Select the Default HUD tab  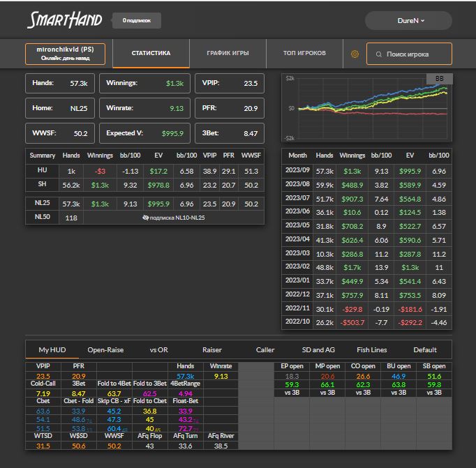tap(425, 349)
